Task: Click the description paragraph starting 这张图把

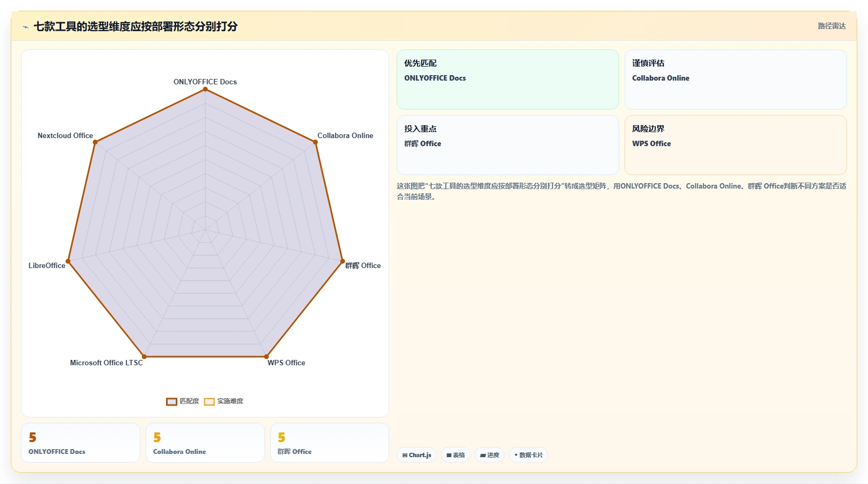Action: click(x=621, y=191)
